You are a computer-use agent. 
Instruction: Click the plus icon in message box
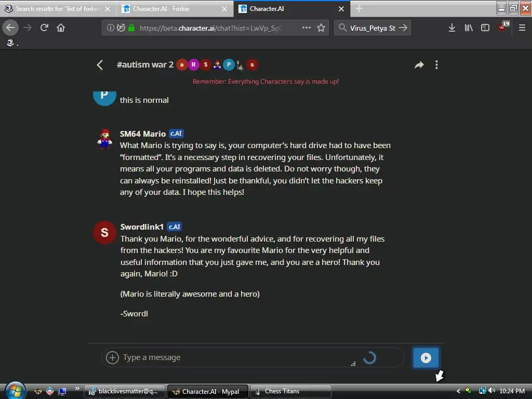(x=112, y=357)
